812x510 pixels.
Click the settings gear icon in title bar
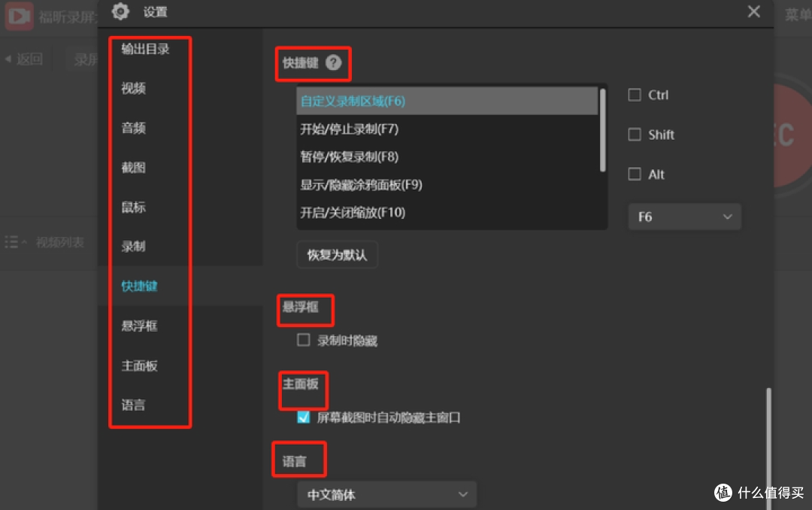[x=120, y=11]
